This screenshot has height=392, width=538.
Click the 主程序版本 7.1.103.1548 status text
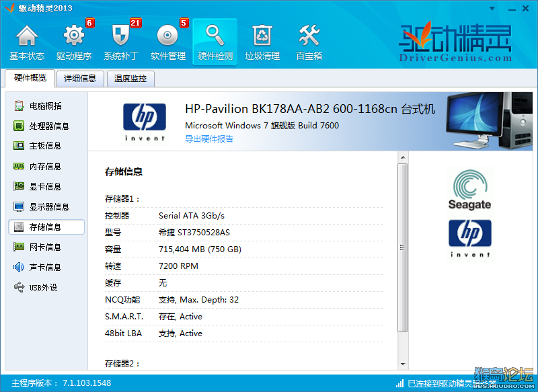pyautogui.click(x=61, y=383)
